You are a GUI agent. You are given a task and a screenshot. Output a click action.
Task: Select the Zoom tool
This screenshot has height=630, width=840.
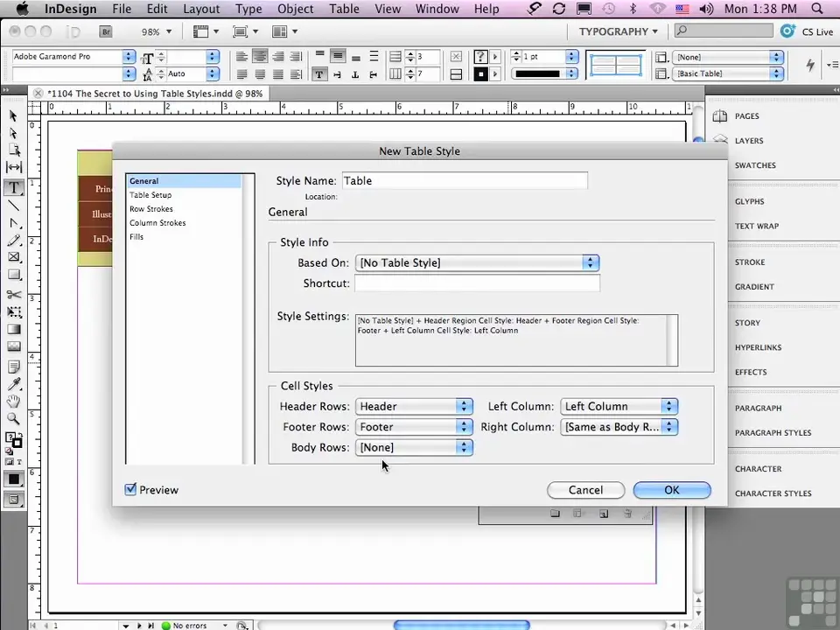coord(14,419)
